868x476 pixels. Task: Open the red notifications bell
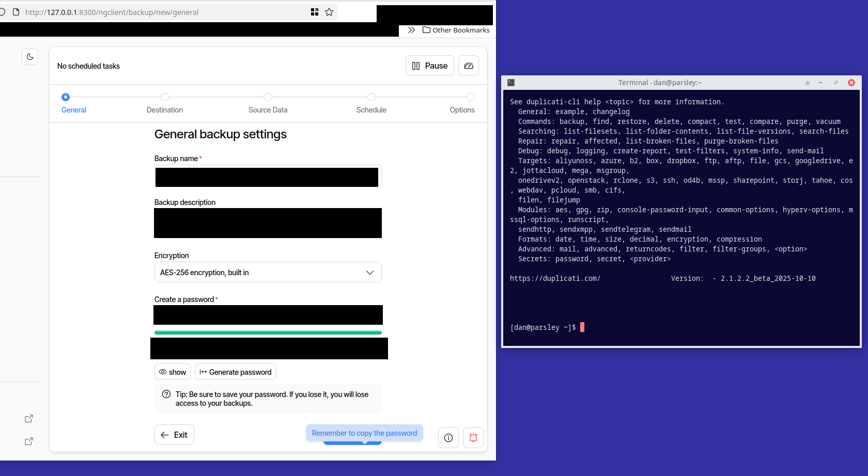point(473,438)
